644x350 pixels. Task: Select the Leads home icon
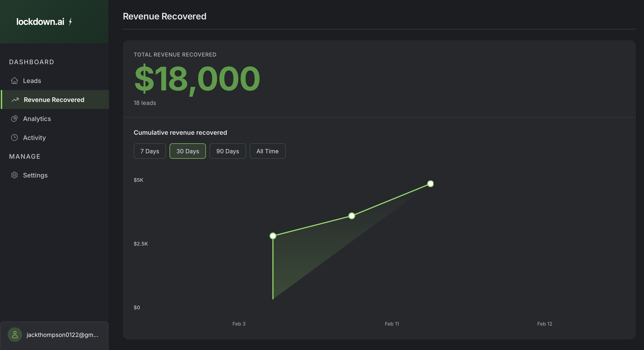point(14,81)
